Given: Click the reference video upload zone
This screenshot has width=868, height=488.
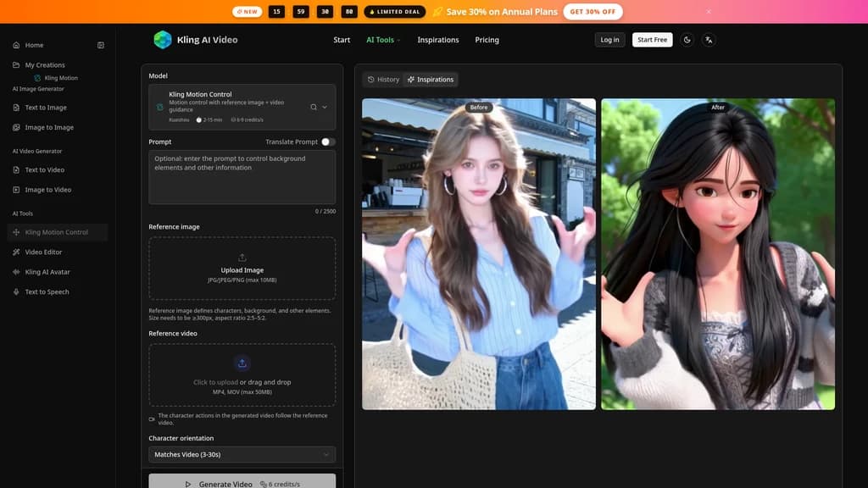Looking at the screenshot, I should 242,375.
